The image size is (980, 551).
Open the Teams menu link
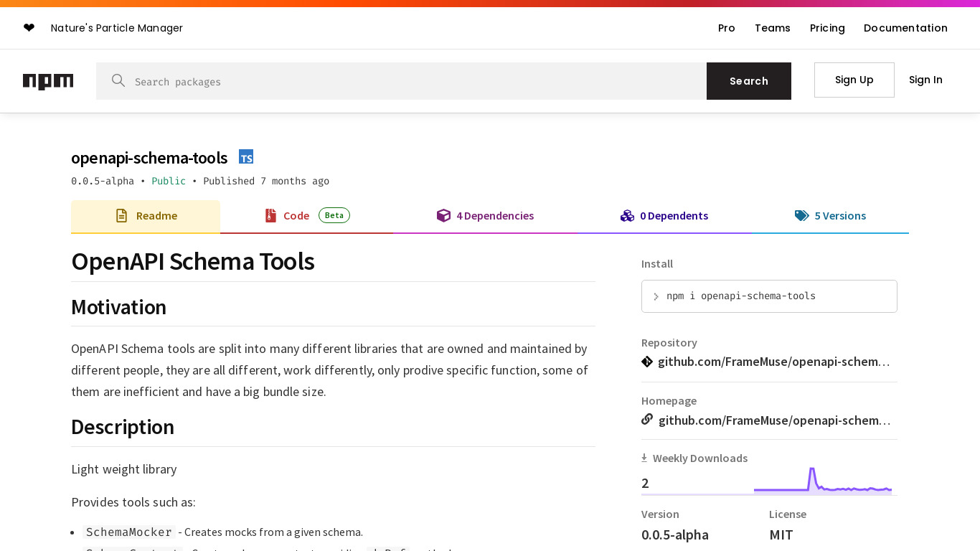[x=773, y=28]
